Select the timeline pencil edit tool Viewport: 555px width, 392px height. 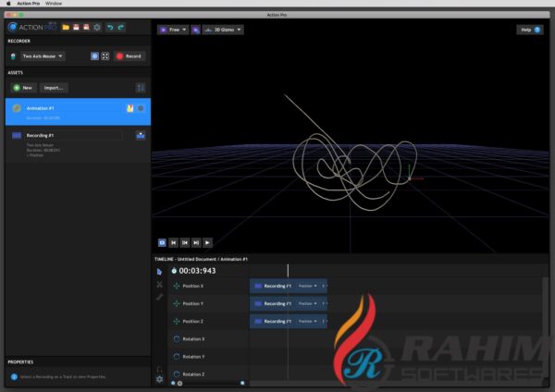pos(159,297)
